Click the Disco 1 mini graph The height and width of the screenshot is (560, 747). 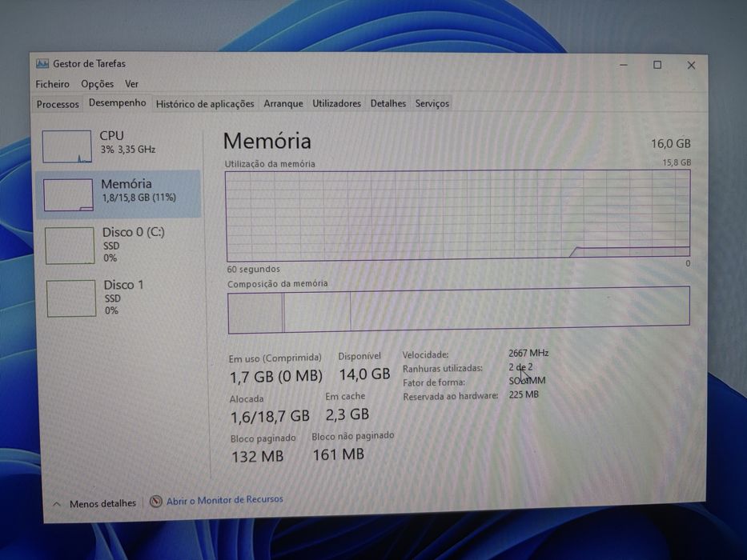click(x=71, y=298)
